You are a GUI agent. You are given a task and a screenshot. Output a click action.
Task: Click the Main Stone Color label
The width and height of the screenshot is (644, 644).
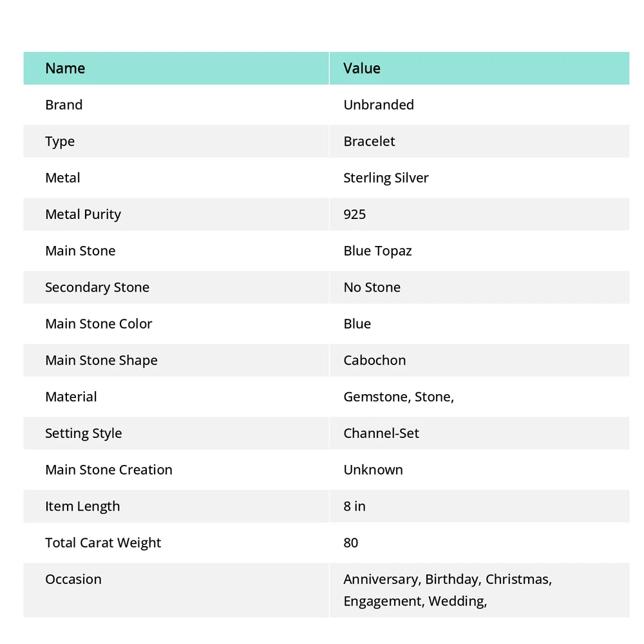point(99,324)
